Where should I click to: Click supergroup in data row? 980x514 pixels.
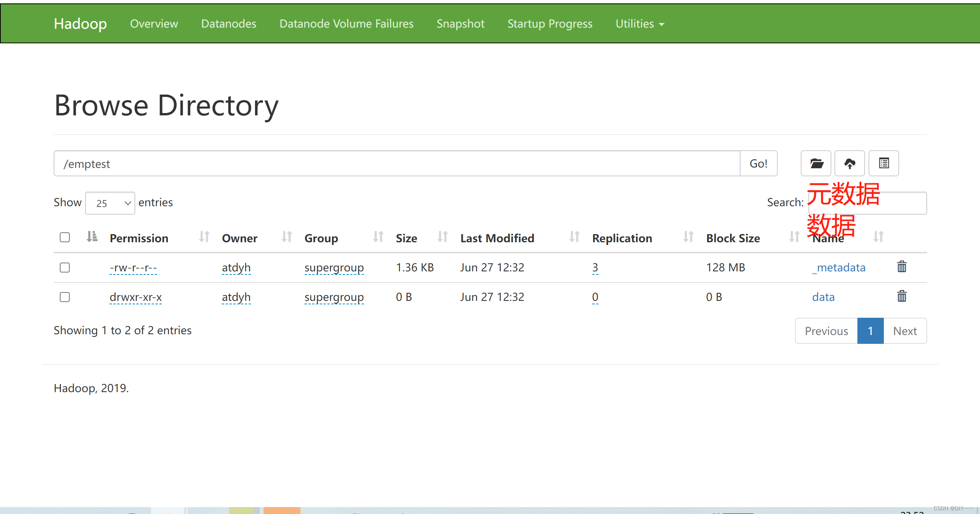pyautogui.click(x=334, y=297)
